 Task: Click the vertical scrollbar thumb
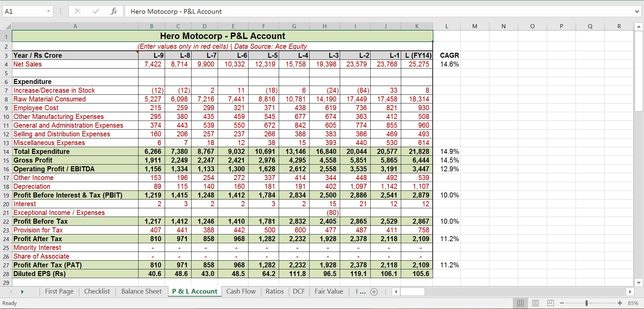click(639, 71)
